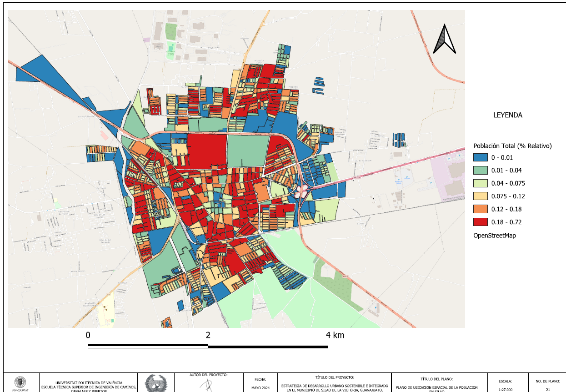Select the yellow 0.075 - 0.12 legend swatch
The image size is (566, 392).
480,196
